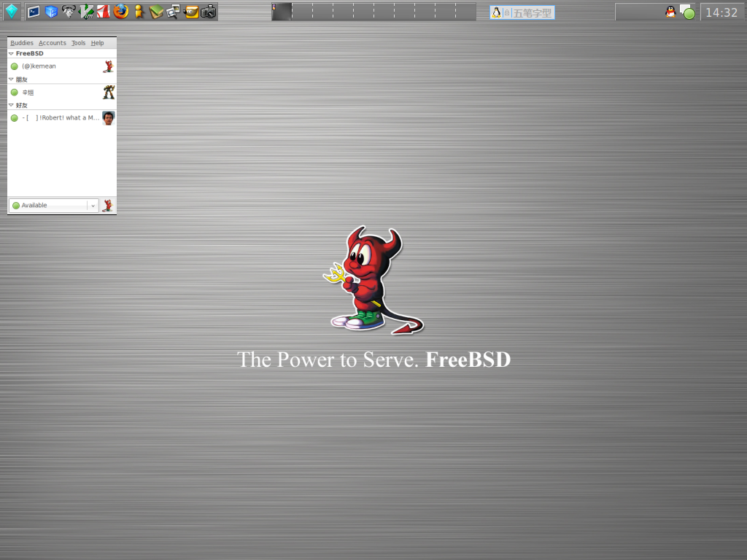The height and width of the screenshot is (560, 747).
Task: Click the 14:32 panel clock
Action: coord(721,12)
